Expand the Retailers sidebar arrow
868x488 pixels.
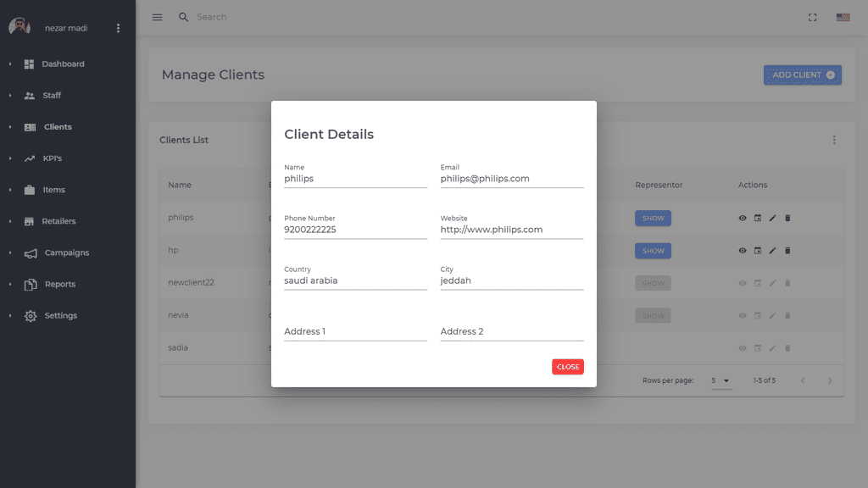point(10,221)
